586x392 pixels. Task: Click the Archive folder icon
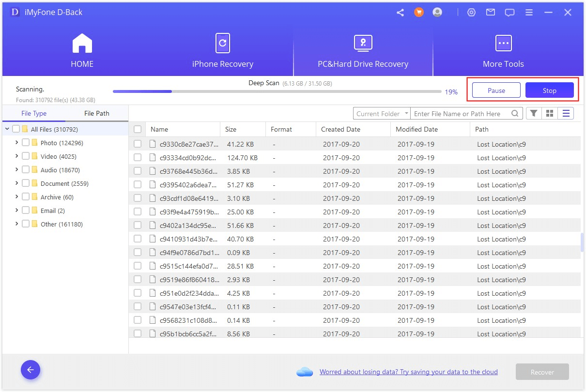pyautogui.click(x=34, y=197)
